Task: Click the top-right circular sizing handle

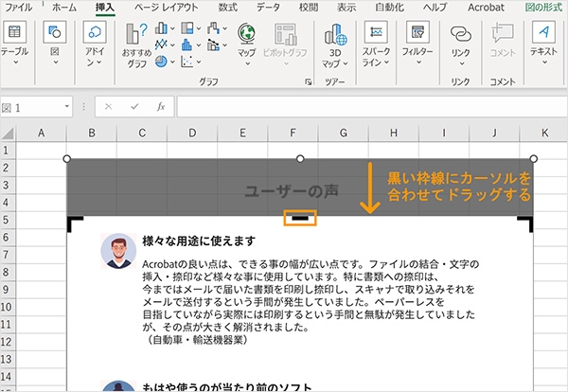Action: point(533,159)
